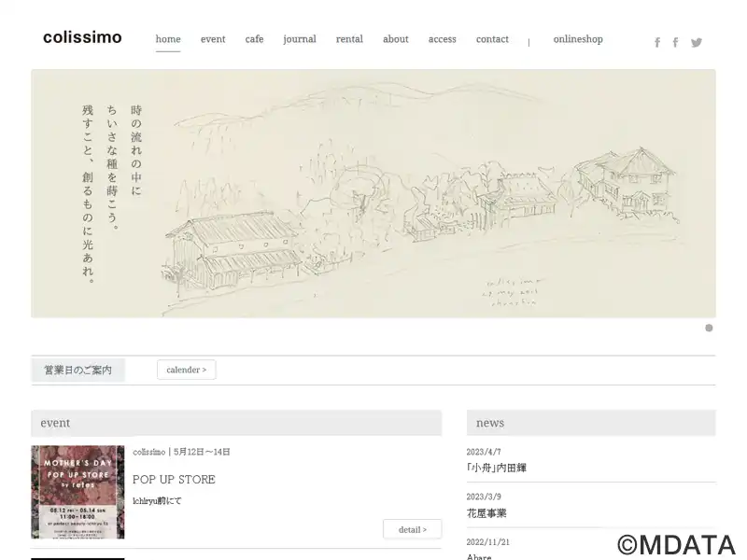This screenshot has height=560, width=747.
Task: Click access in the top navigation
Action: (x=442, y=39)
